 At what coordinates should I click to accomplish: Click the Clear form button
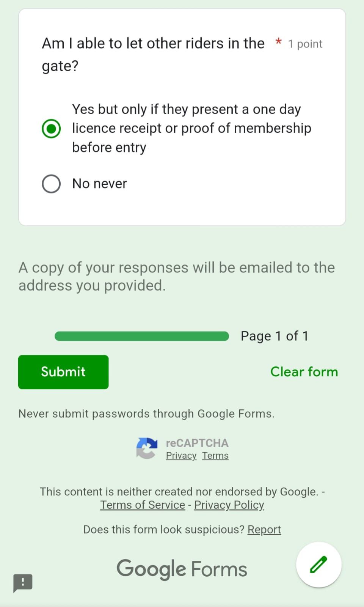pos(304,372)
